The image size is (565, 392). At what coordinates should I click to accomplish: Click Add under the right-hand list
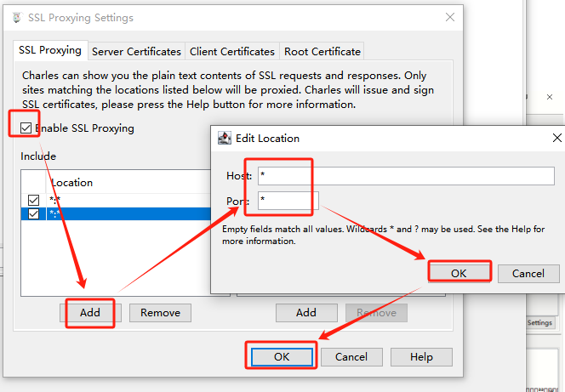pyautogui.click(x=306, y=312)
